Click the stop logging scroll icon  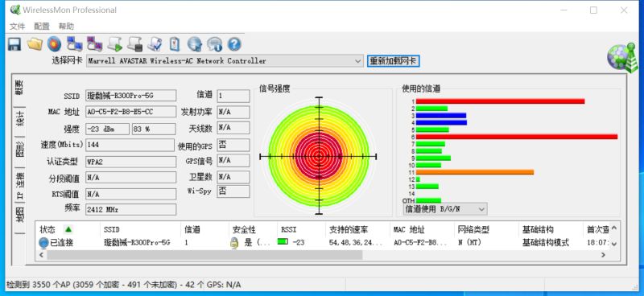(134, 44)
